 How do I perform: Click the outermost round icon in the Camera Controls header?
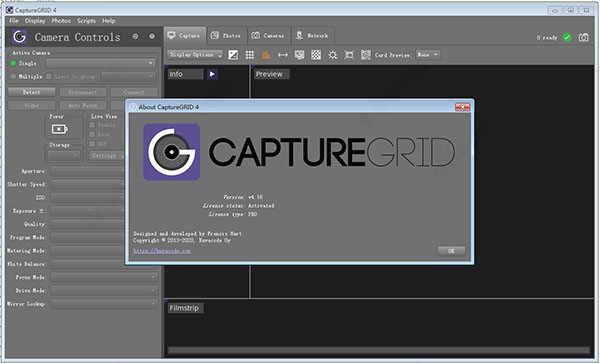pos(152,36)
